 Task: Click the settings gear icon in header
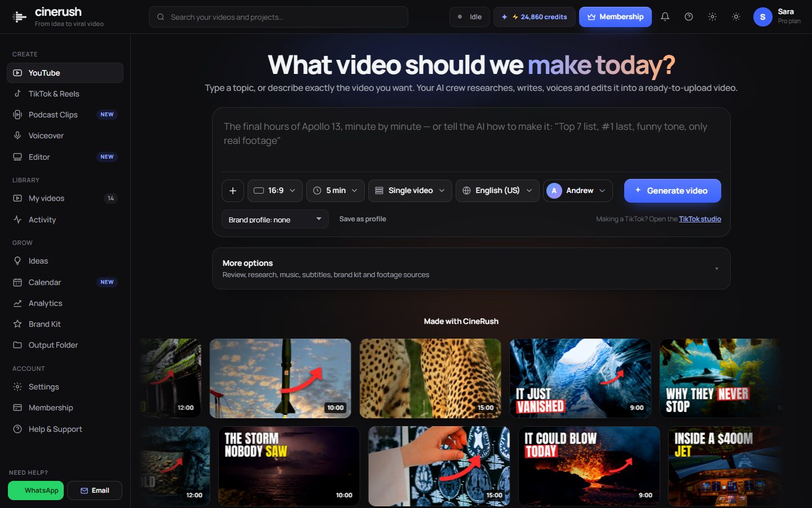tap(712, 17)
